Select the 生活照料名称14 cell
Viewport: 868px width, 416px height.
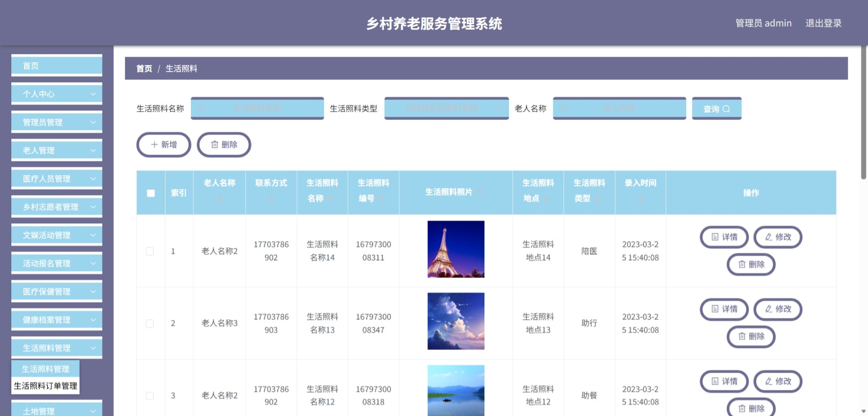322,251
